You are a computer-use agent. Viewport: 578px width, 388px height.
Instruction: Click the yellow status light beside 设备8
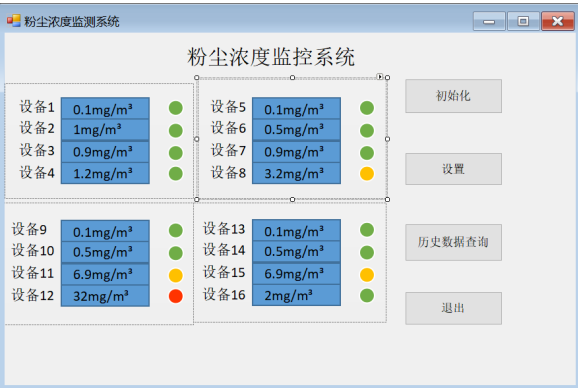pyautogui.click(x=367, y=174)
